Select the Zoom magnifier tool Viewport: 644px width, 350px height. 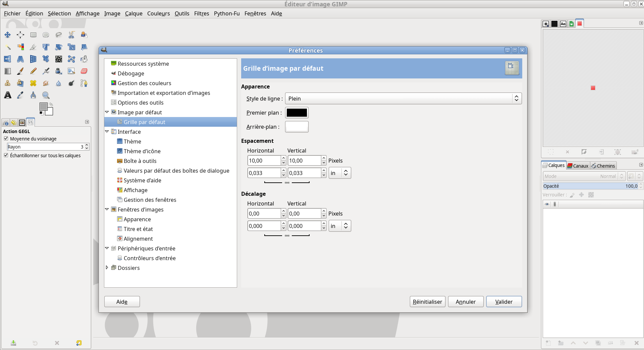tap(46, 95)
